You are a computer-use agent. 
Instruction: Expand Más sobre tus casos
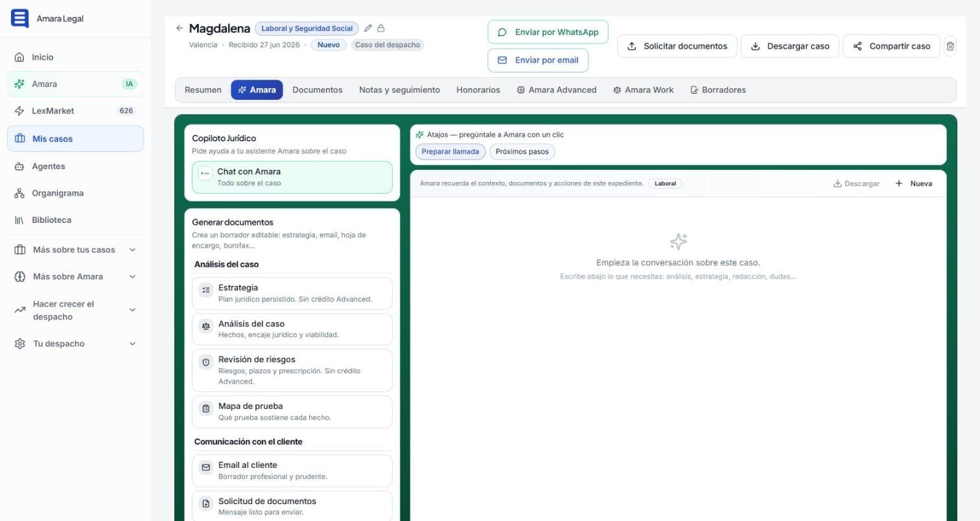coord(75,250)
